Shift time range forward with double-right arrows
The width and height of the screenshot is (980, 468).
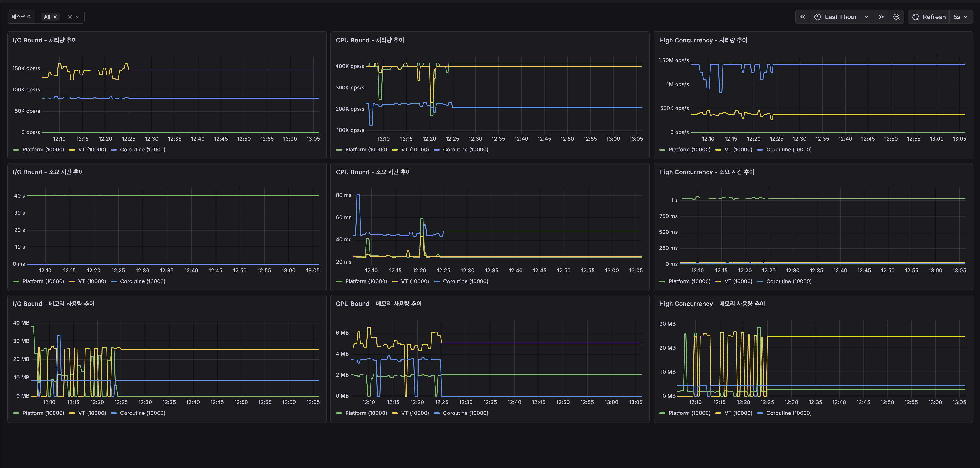tap(881, 17)
